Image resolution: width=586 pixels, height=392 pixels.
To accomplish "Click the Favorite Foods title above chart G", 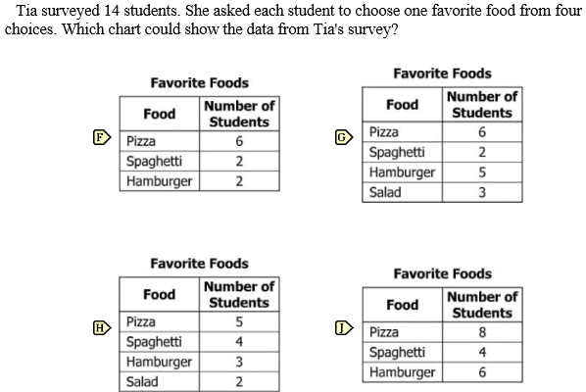I will coord(442,73).
